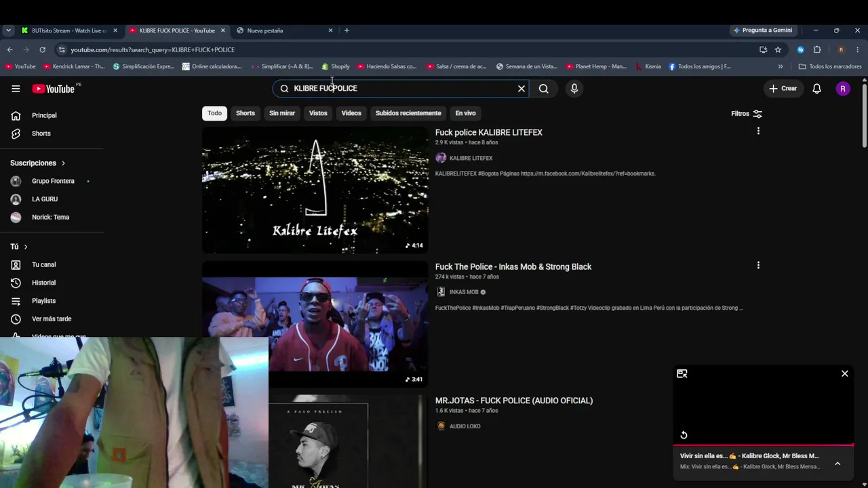868x488 pixels.
Task: Run the search with the magnifier button
Action: [x=544, y=89]
